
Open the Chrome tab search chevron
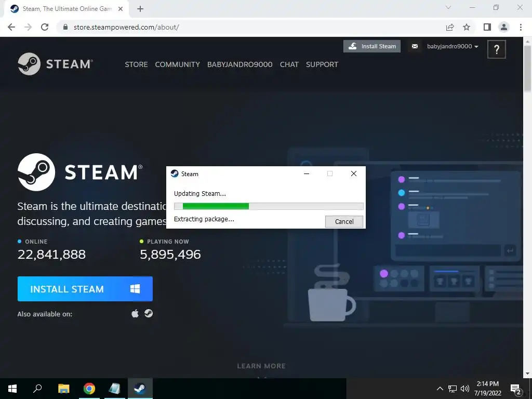[448, 7]
